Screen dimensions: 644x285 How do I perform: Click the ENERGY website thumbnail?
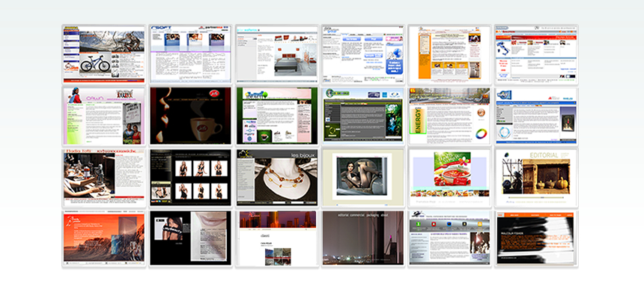[x=450, y=116]
